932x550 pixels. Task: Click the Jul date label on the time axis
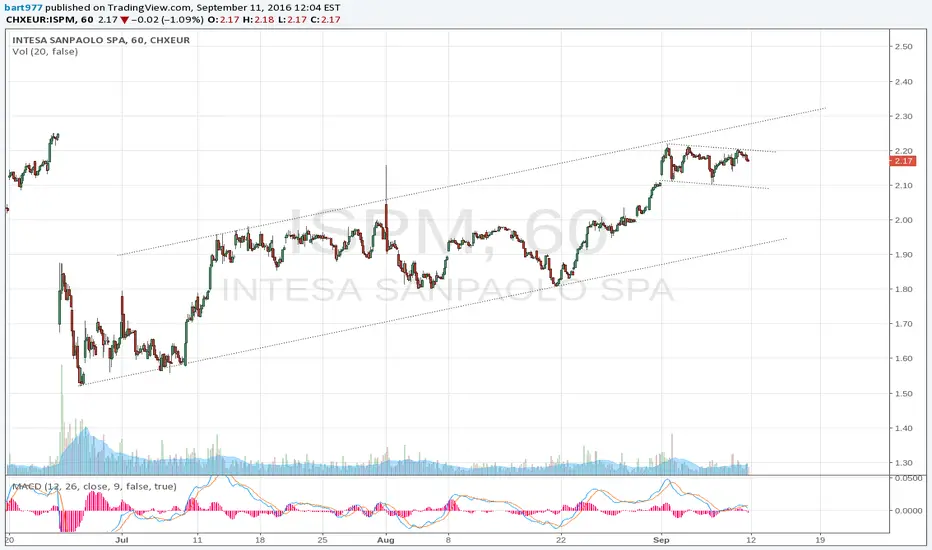pos(121,540)
